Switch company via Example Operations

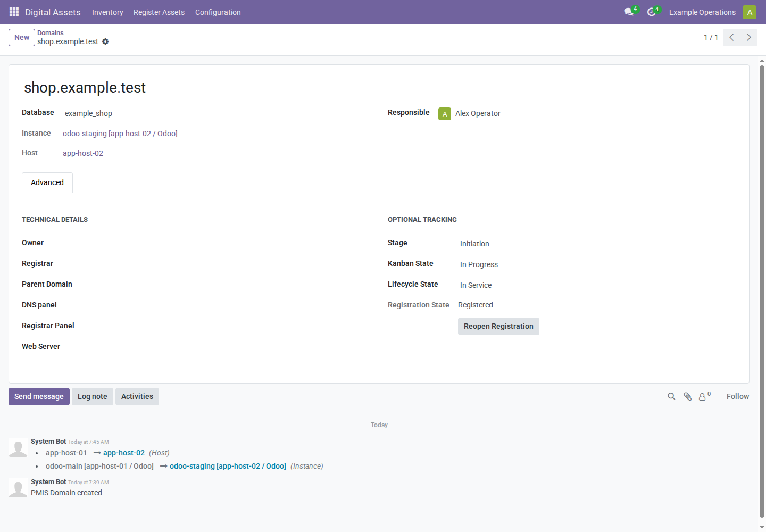(702, 12)
